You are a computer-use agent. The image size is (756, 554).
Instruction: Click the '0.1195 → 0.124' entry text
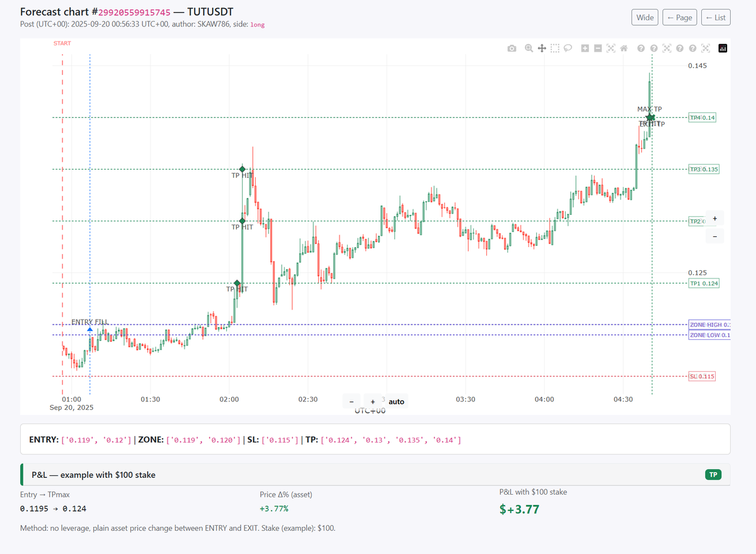pos(53,509)
